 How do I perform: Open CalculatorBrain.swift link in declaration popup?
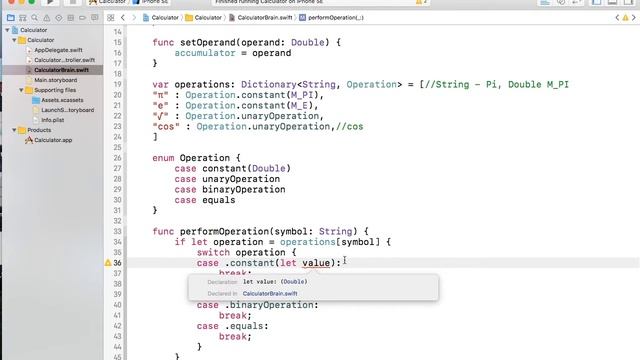pos(270,293)
